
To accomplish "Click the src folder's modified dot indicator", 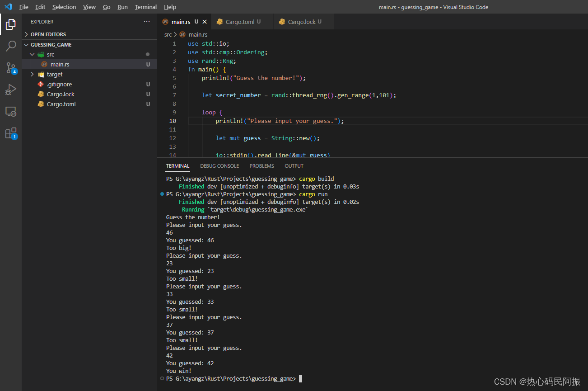I will [148, 54].
